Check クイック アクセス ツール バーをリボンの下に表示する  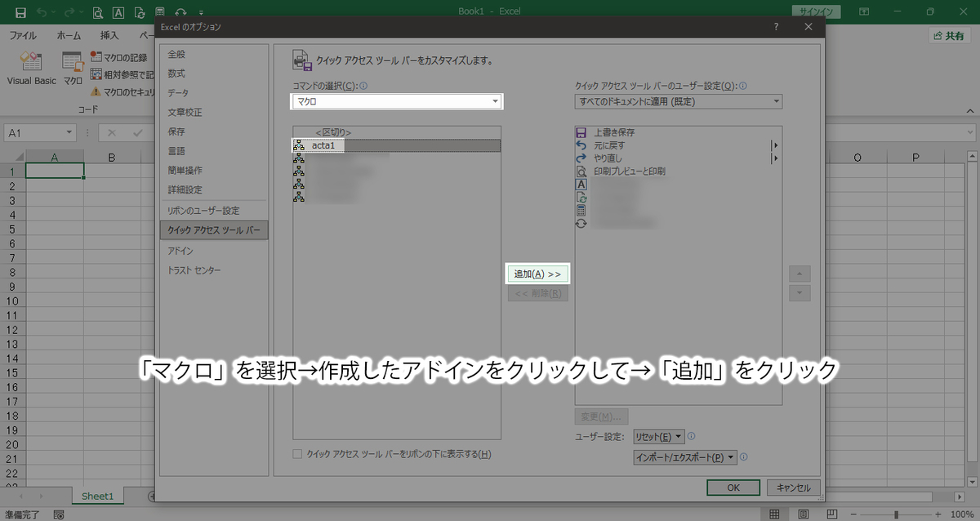(299, 454)
